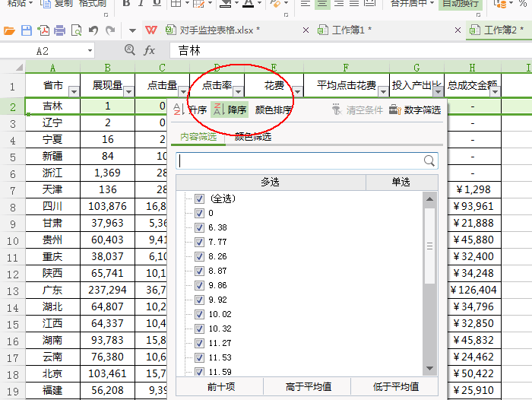Open filter dropdown for 展现量 column
Viewport: 532px width, 400px height.
128,91
